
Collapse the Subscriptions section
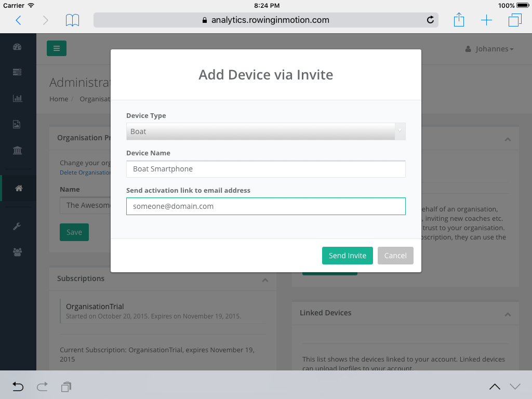click(x=265, y=280)
